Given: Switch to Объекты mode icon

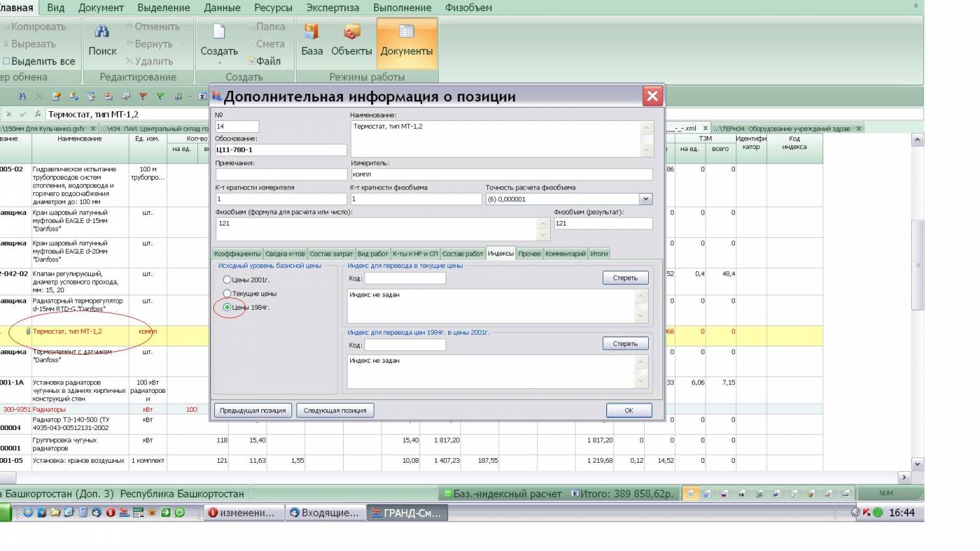Looking at the screenshot, I should click(351, 31).
